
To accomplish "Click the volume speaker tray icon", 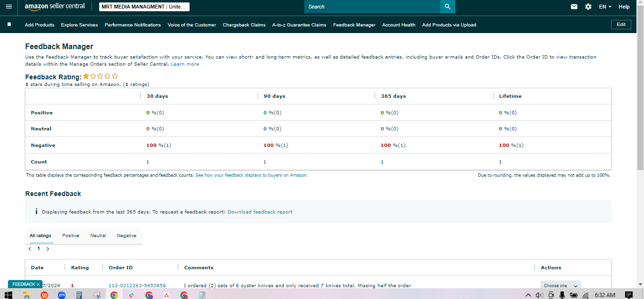I will (540, 295).
